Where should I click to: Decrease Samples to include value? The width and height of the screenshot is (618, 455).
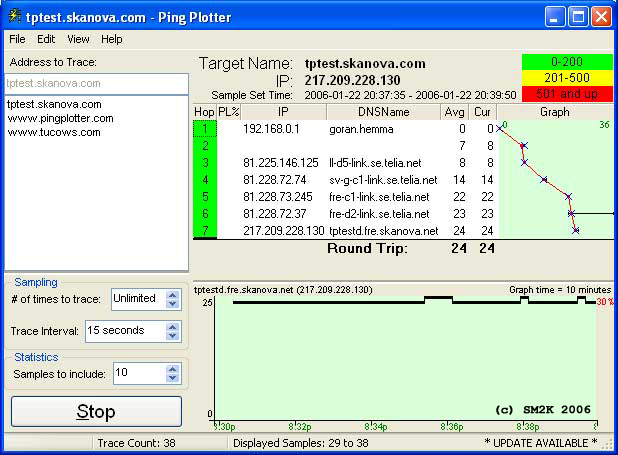coord(172,378)
